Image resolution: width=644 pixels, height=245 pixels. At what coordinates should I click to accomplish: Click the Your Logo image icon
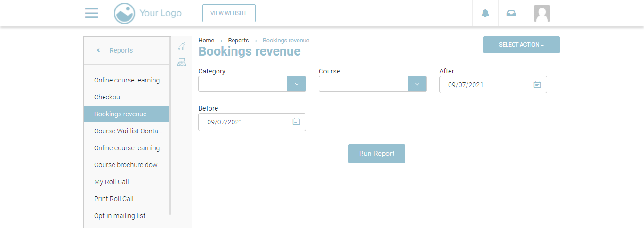[x=124, y=13]
